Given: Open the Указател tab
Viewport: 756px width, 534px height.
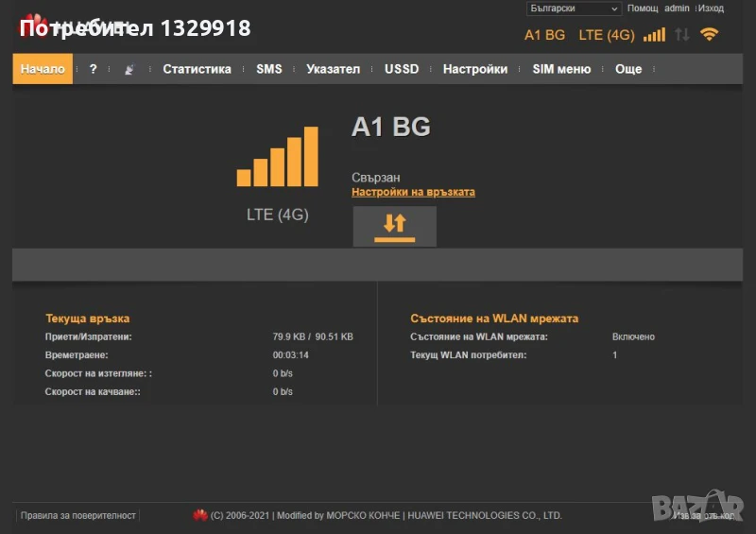Looking at the screenshot, I should (334, 69).
